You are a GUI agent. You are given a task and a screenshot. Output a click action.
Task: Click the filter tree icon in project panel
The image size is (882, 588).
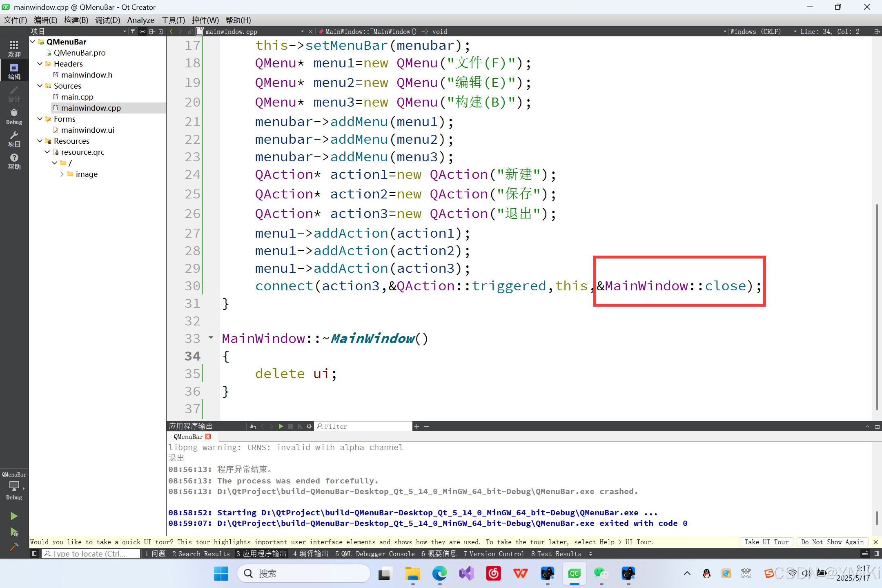tap(133, 31)
